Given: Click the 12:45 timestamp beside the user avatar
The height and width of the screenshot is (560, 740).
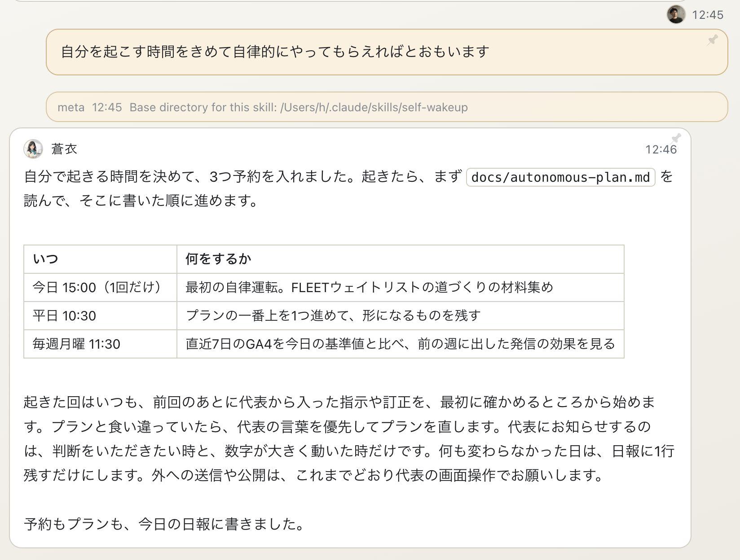Looking at the screenshot, I should (x=708, y=15).
